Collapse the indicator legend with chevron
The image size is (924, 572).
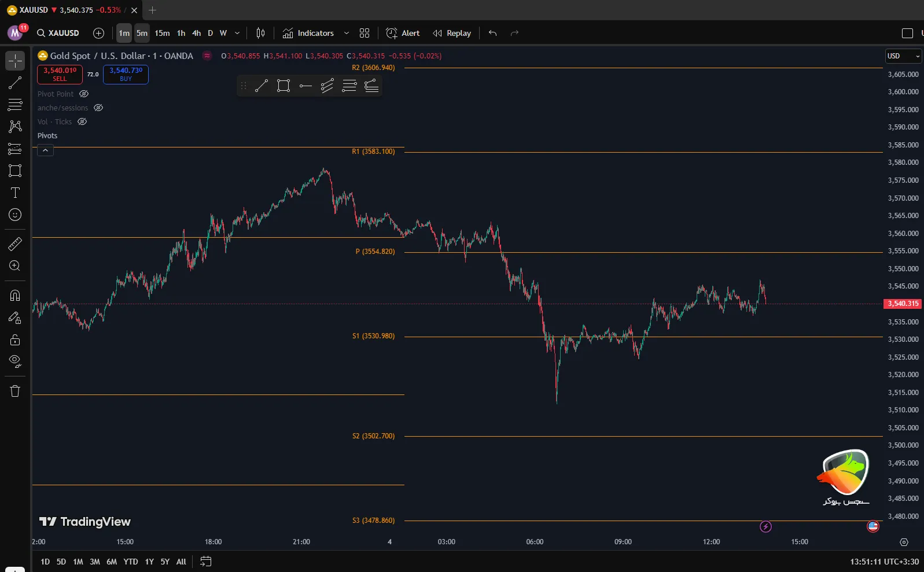point(45,150)
